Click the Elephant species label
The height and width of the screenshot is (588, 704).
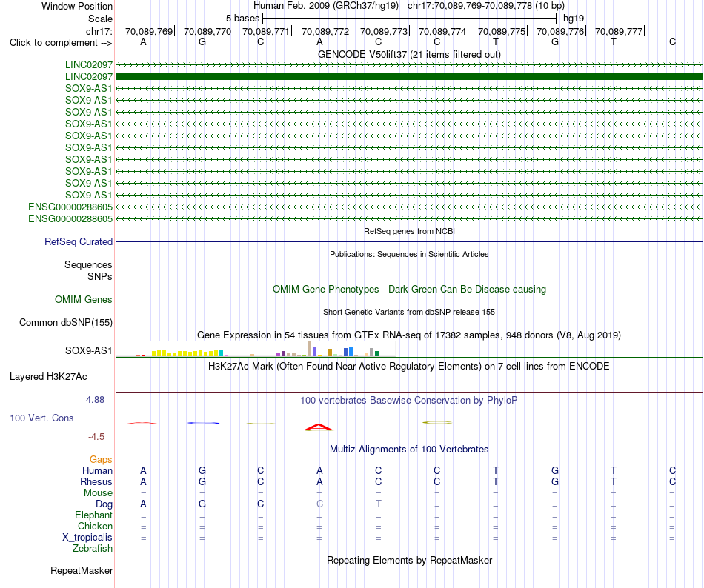(93, 515)
